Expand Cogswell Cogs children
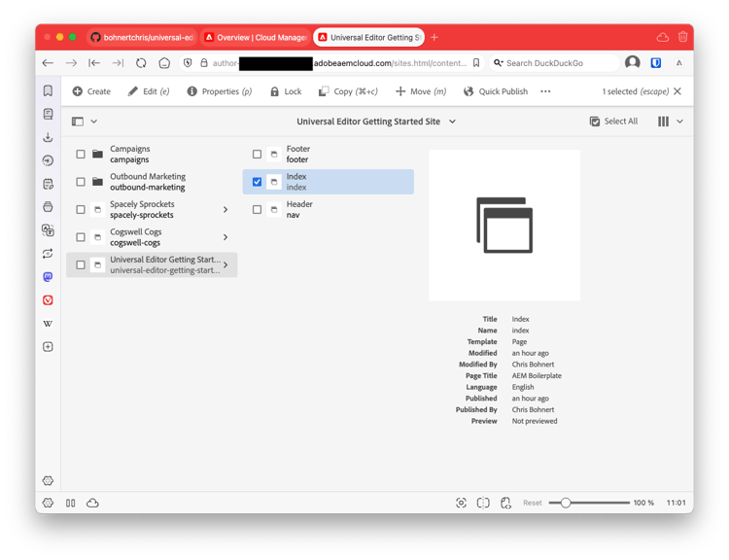Image resolution: width=729 pixels, height=560 pixels. point(226,237)
